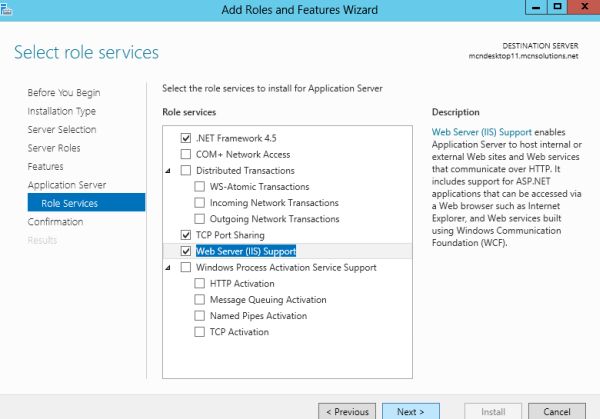Enable WS-Atomic Transactions option
This screenshot has width=600, height=419.
pyautogui.click(x=200, y=187)
